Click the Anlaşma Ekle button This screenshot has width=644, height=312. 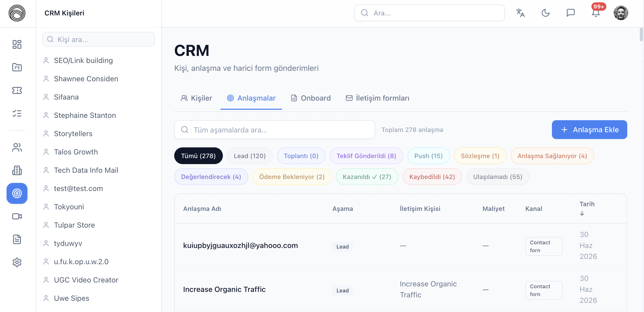pos(590,130)
